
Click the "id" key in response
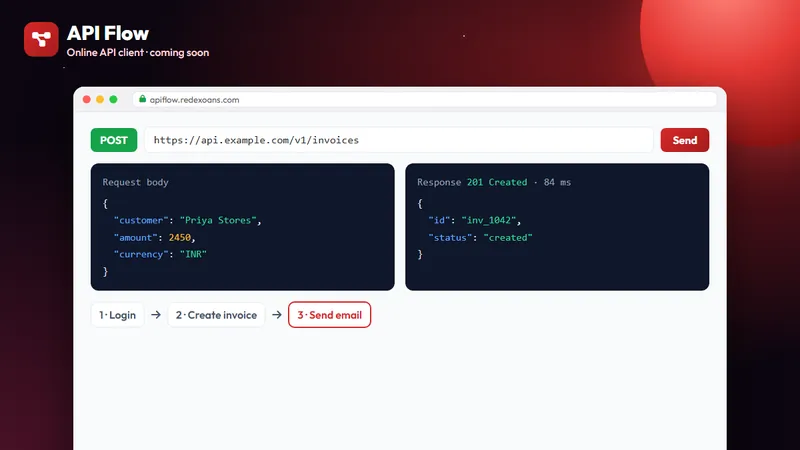[x=439, y=220]
